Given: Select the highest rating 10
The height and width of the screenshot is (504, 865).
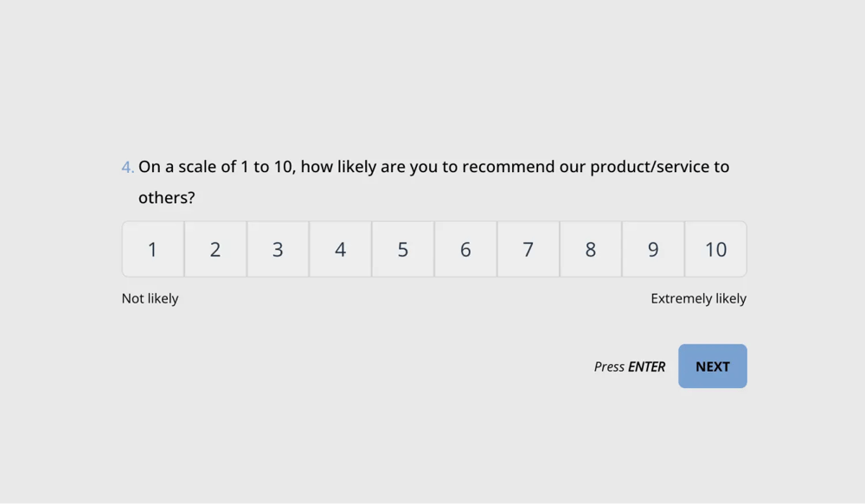Looking at the screenshot, I should pyautogui.click(x=715, y=249).
